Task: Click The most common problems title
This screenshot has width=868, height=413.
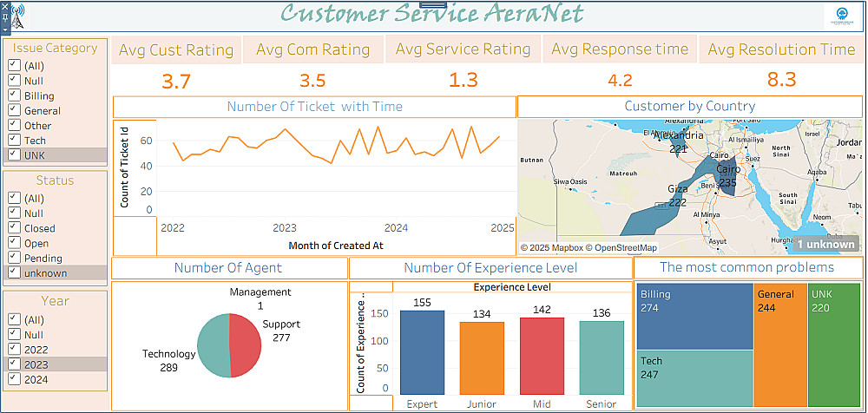Action: pyautogui.click(x=746, y=267)
